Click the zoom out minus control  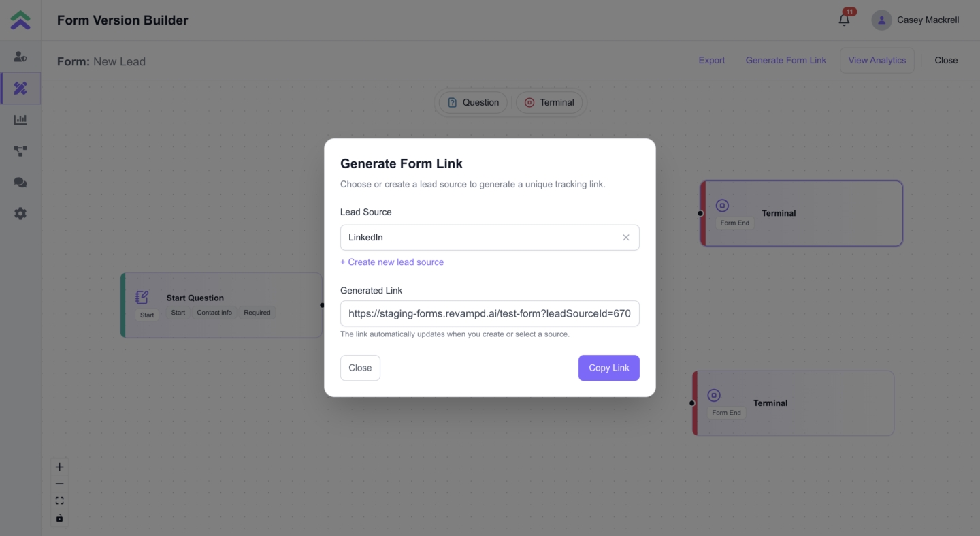point(59,484)
